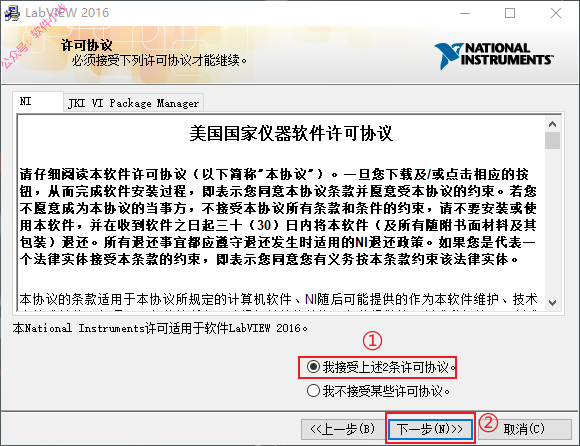Viewport: 580px width, 446px height.
Task: Click the National Instruments logo
Action: coord(493,55)
